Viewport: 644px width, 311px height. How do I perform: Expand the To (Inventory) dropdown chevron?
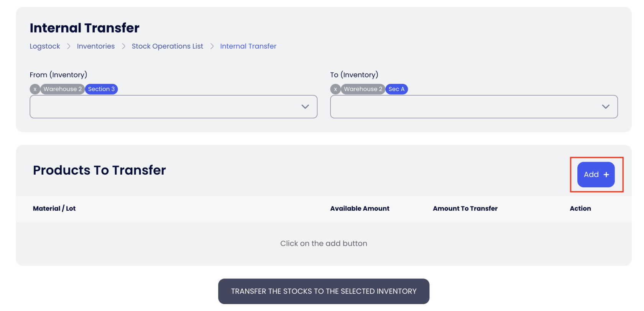(x=606, y=107)
